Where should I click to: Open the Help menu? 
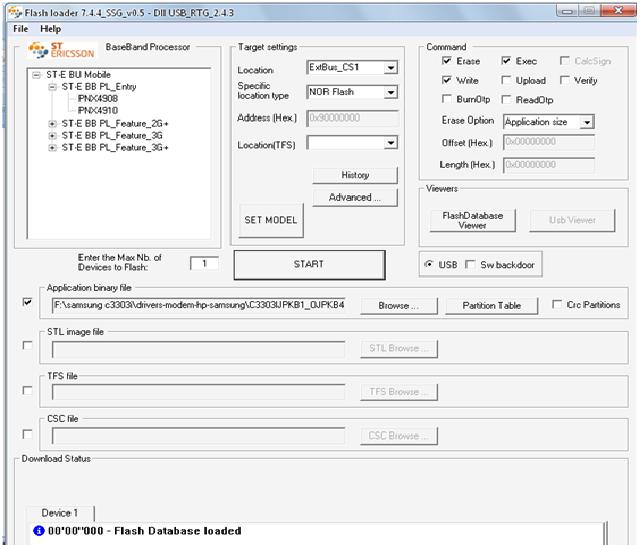tap(50, 29)
